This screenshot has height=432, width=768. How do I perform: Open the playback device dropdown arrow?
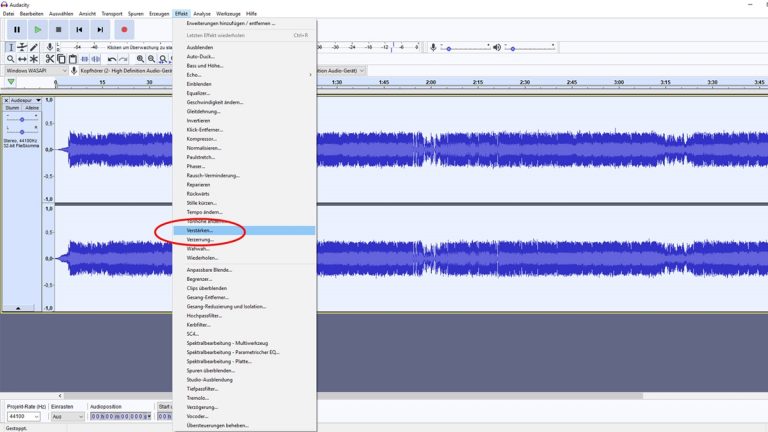pos(362,71)
